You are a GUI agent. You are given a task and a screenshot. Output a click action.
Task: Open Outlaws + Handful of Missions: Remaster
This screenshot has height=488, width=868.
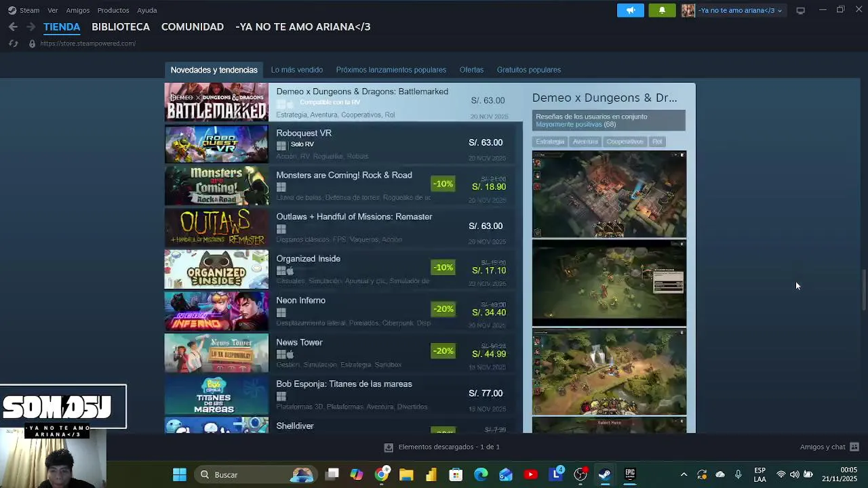[342, 228]
